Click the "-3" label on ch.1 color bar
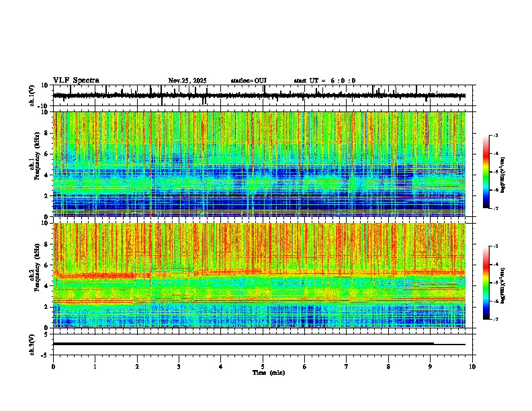 click(496, 135)
